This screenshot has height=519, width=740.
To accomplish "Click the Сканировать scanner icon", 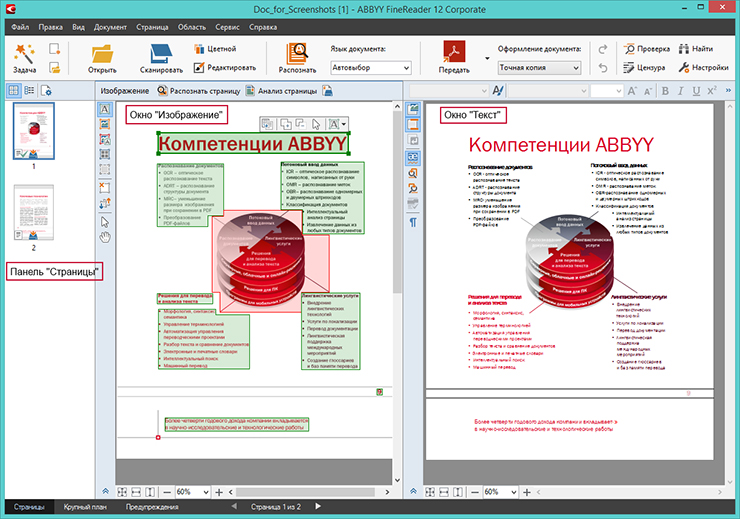I will coord(161,53).
